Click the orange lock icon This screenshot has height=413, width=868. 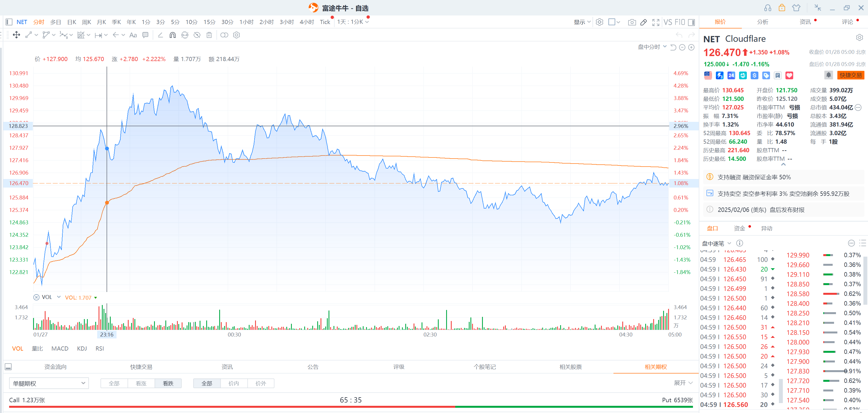click(x=782, y=8)
